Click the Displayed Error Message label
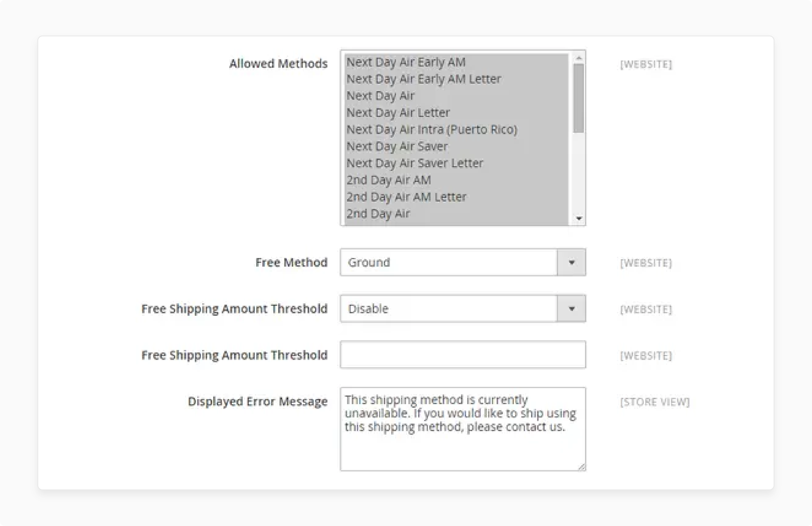 point(258,401)
